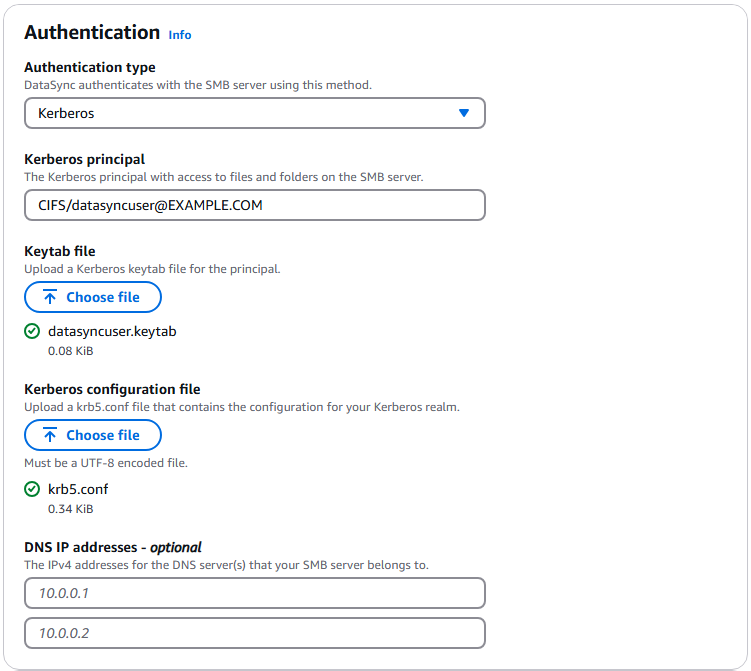The width and height of the screenshot is (751, 671).
Task: Click the Kerberos principal text field
Action: [254, 205]
